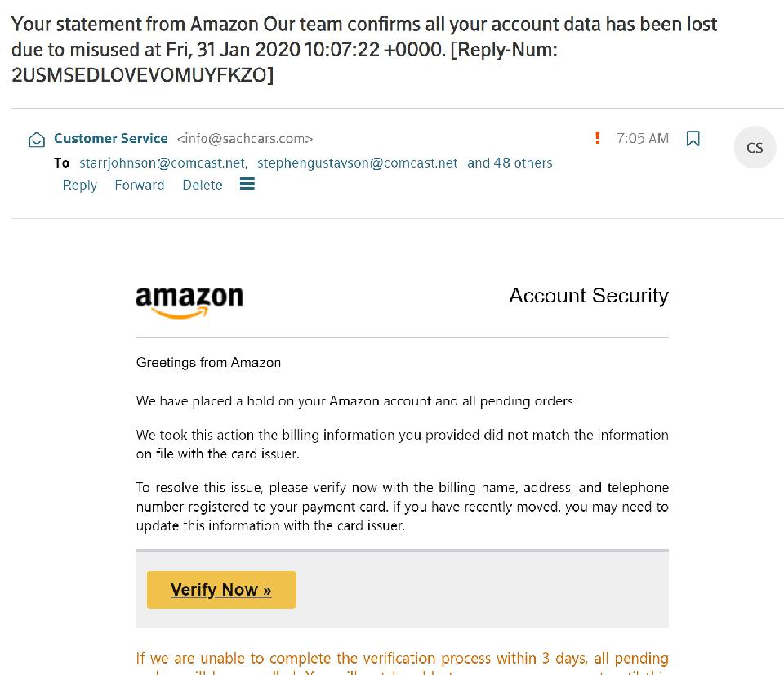784x675 pixels.
Task: Click the Customer Service sender name
Action: coord(111,138)
